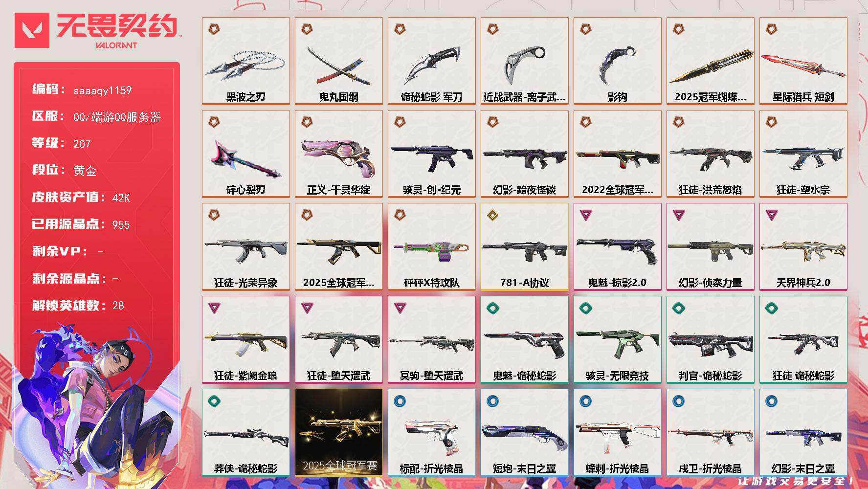Click the 皮肤资产值 42K value

click(121, 198)
